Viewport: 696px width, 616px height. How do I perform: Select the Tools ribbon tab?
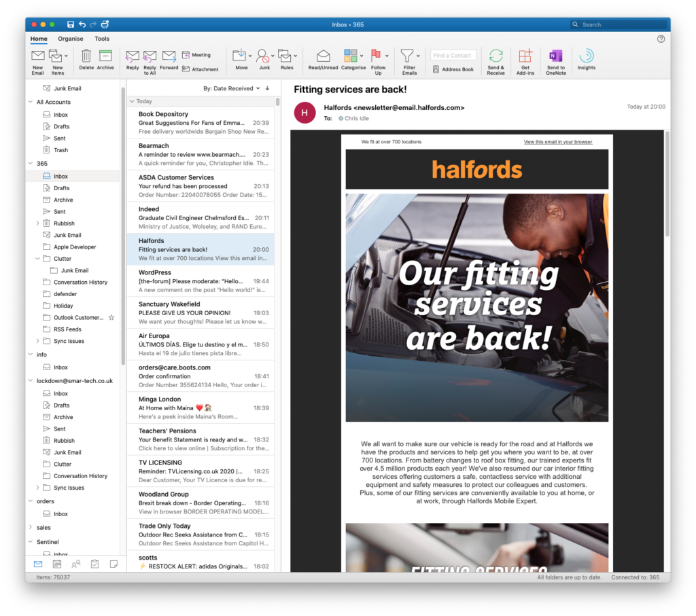coord(102,39)
